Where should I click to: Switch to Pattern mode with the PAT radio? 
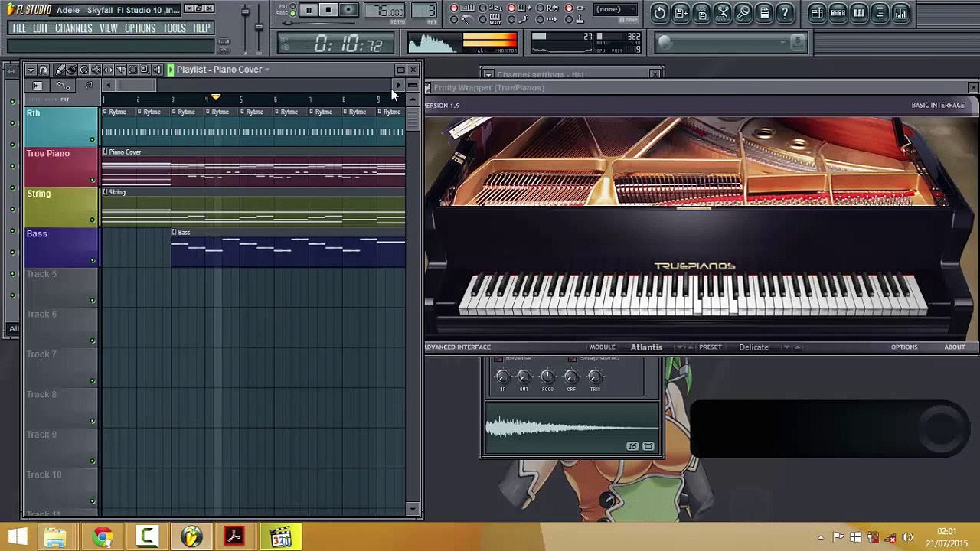(x=292, y=5)
